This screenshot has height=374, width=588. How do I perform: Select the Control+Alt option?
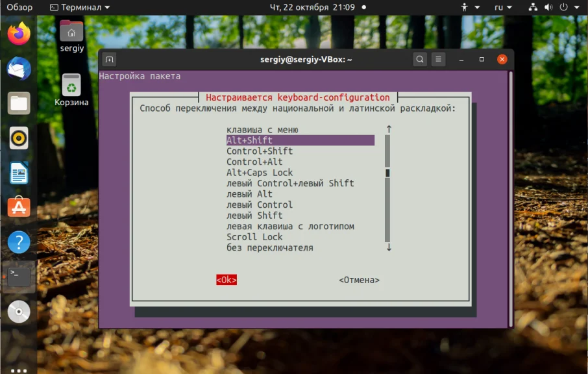(254, 162)
